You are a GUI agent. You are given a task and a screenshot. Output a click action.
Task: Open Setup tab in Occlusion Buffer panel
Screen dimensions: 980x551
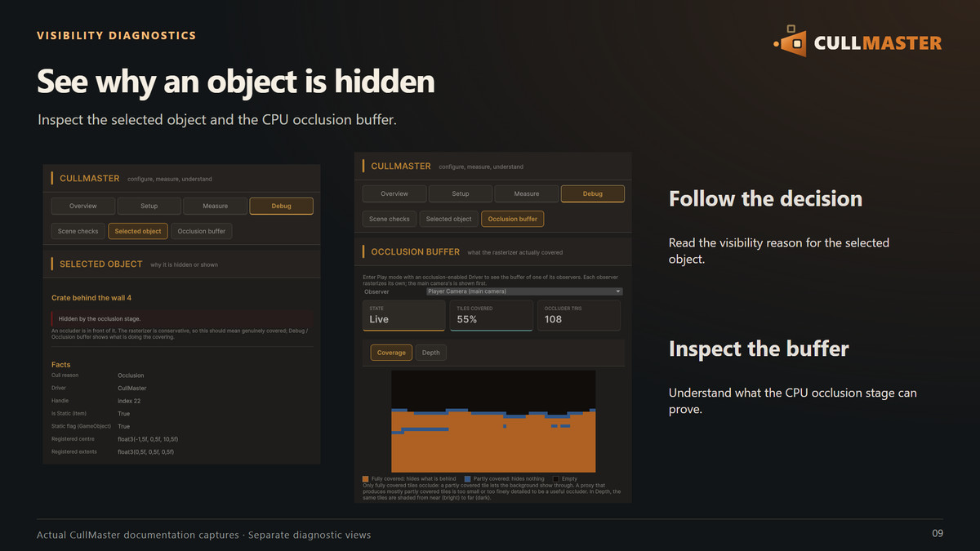tap(461, 193)
